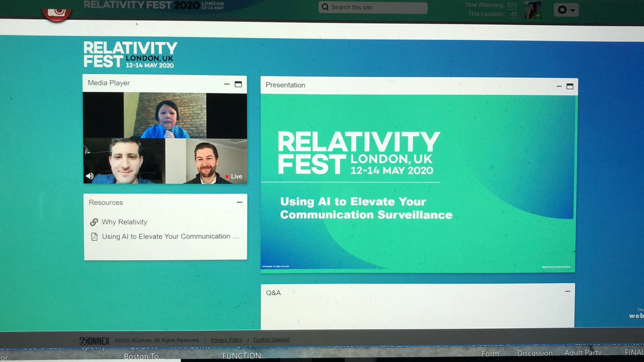The height and width of the screenshot is (362, 644).
Task: Click the 6Connex logo in the footer
Action: (94, 341)
